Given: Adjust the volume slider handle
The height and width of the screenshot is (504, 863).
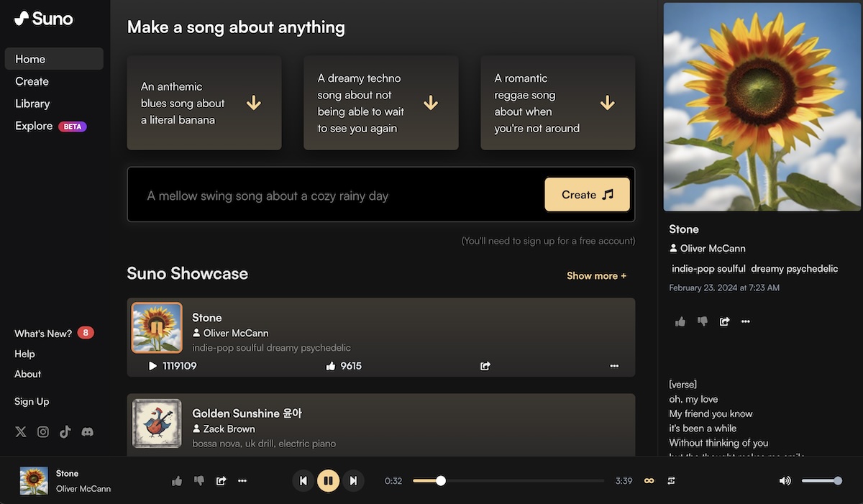Looking at the screenshot, I should (x=838, y=480).
